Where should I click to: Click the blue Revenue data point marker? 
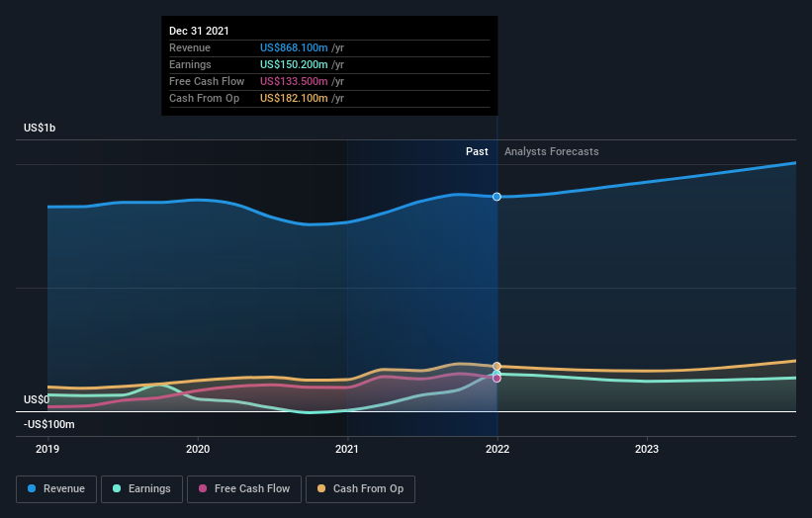pos(496,197)
